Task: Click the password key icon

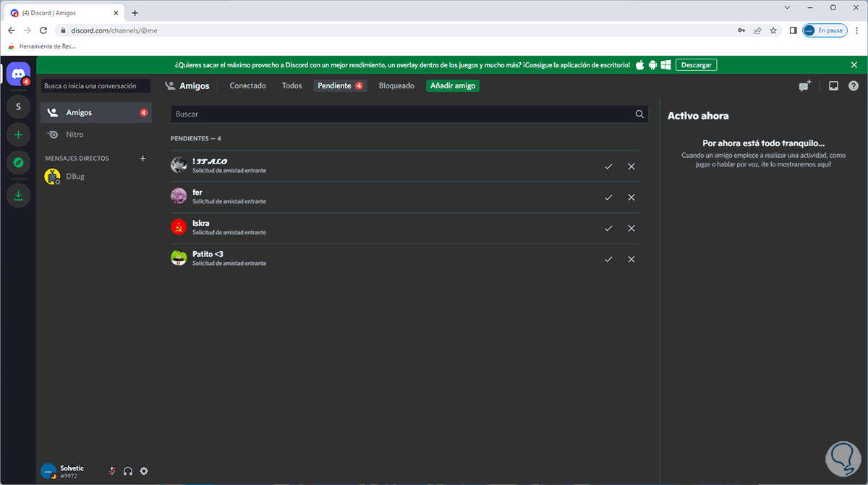Action: (x=741, y=30)
